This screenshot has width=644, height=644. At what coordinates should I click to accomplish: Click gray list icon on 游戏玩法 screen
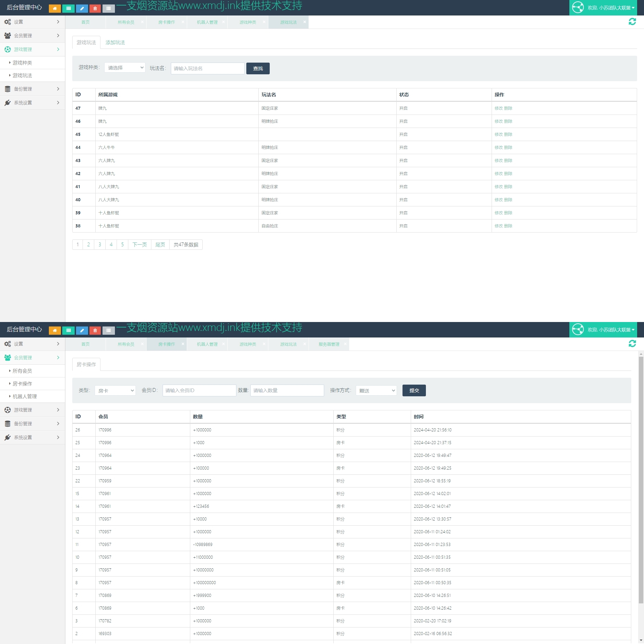(x=108, y=8)
